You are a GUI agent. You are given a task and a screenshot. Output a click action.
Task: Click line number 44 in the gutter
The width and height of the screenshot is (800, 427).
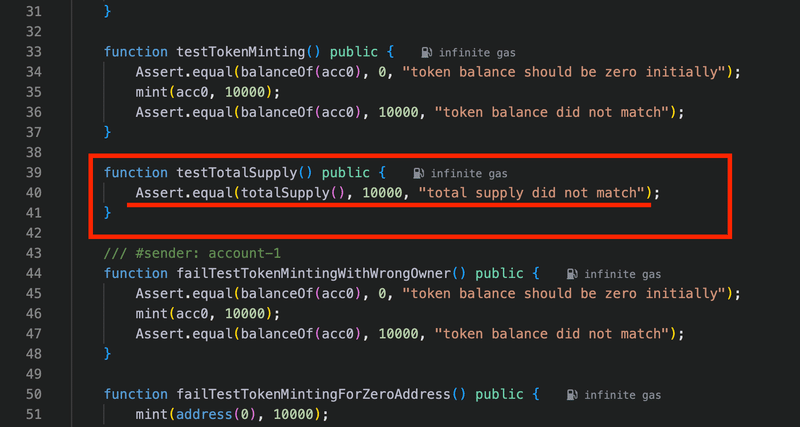coord(33,274)
